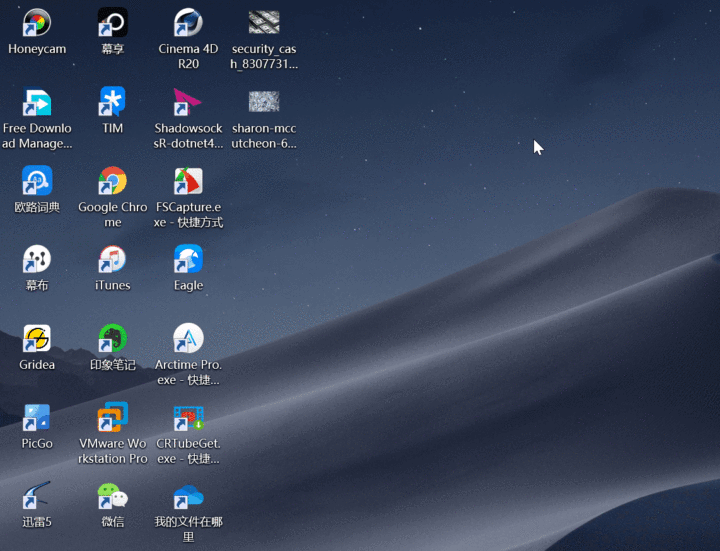Click the "Google Chrome" label text

[x=112, y=214]
